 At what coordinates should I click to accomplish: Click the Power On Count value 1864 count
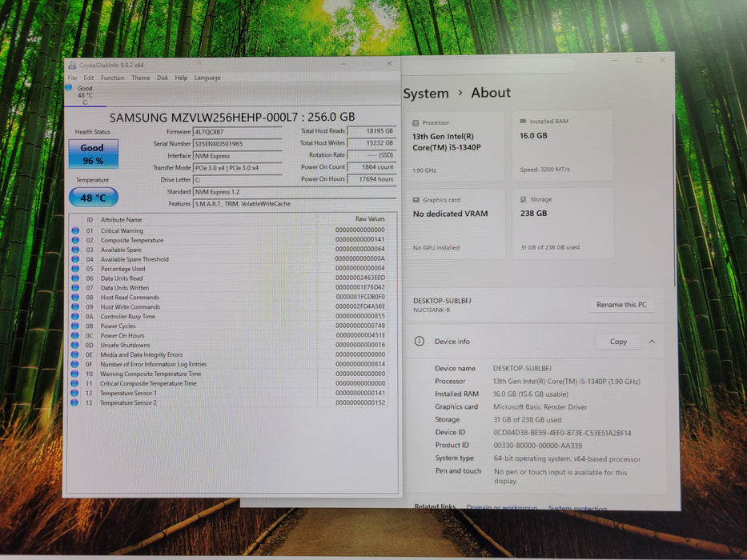371,167
